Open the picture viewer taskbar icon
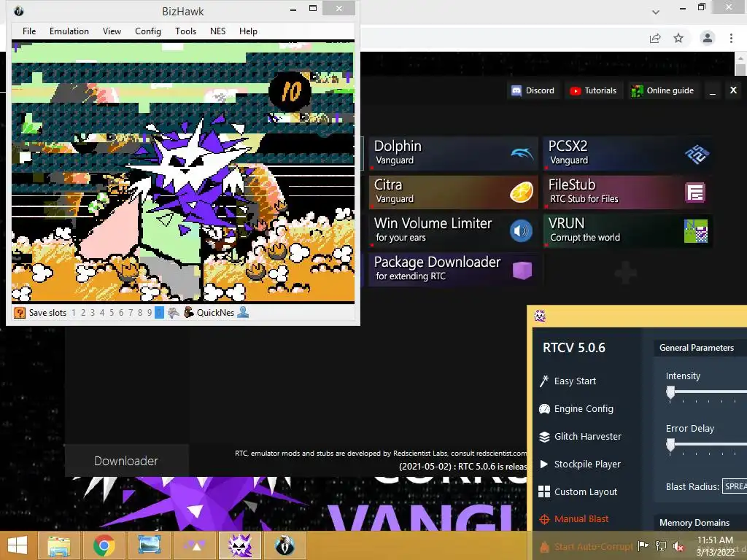Screen dimensions: 747x560 click(x=149, y=545)
